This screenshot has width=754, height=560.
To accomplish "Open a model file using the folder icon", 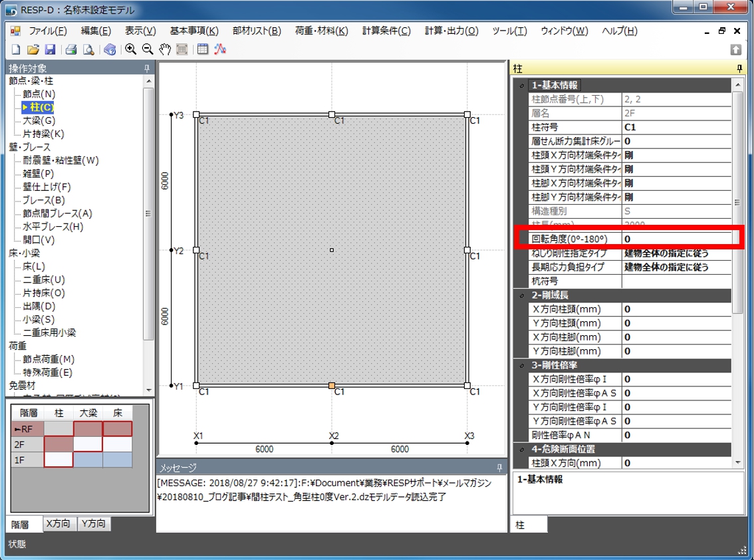I will tap(33, 49).
